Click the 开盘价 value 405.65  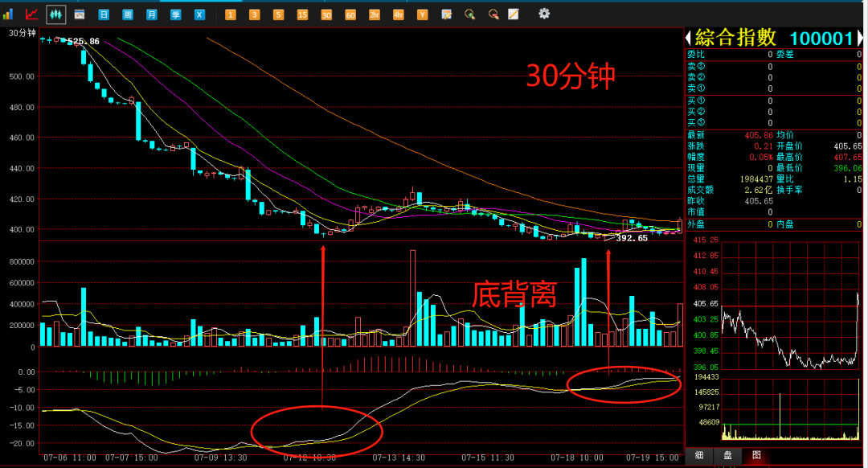click(x=848, y=146)
